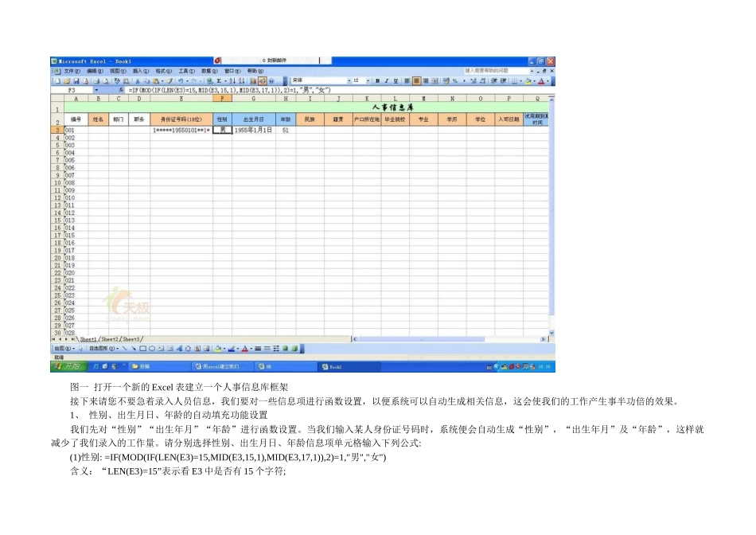756x535 pixels.
Task: Expand the top toolbar Font Color dropdown arrow
Action: [x=548, y=81]
